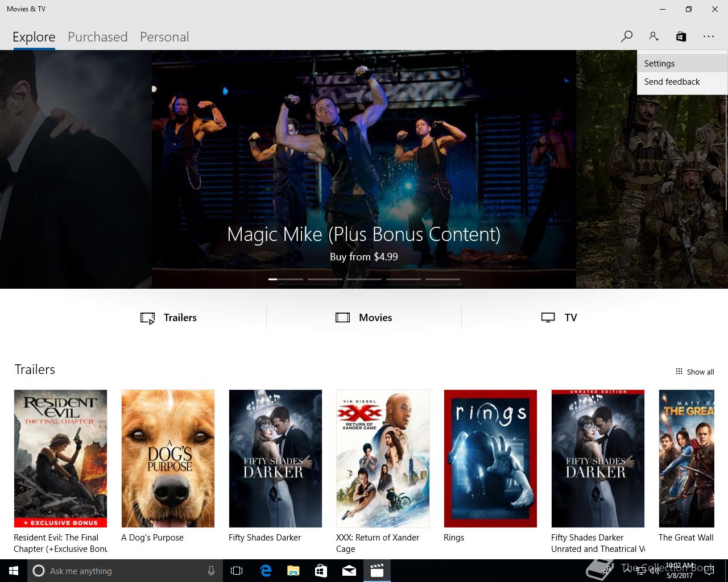Click the Movies filmstrip icon

pyautogui.click(x=342, y=318)
